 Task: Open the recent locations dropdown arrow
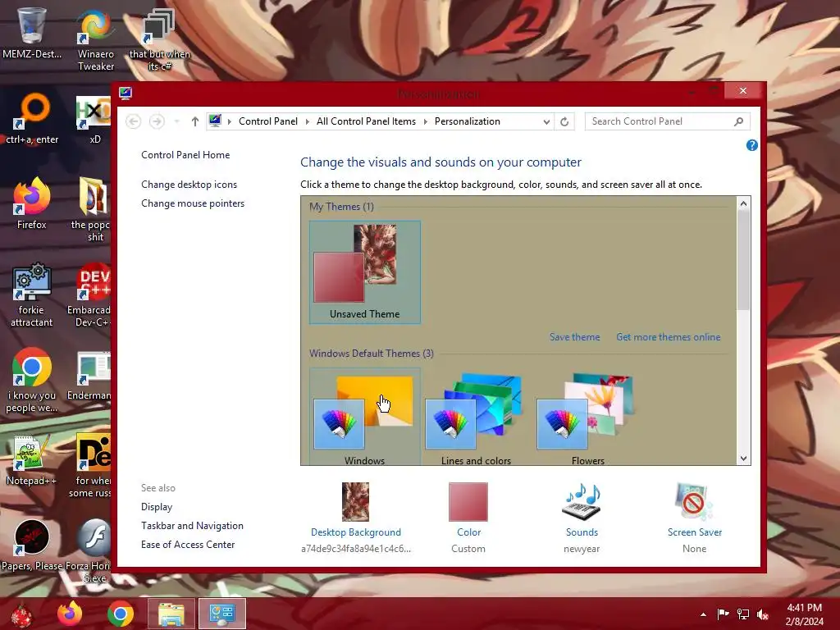coord(177,121)
